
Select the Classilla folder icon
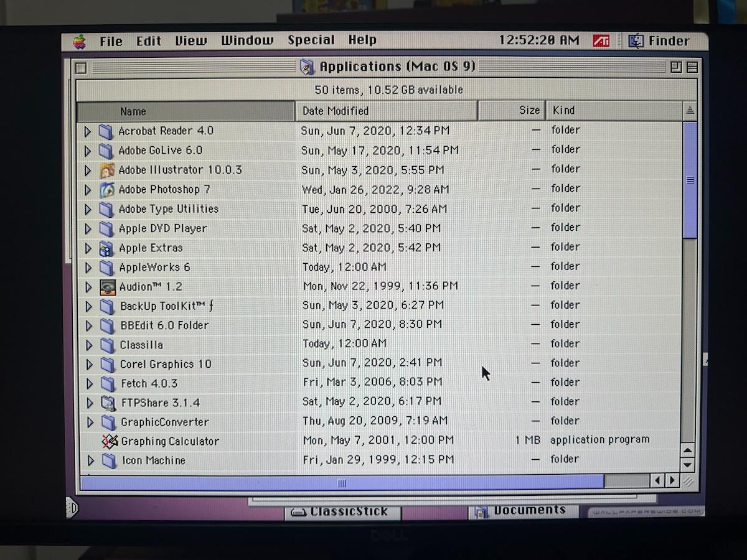pos(108,345)
